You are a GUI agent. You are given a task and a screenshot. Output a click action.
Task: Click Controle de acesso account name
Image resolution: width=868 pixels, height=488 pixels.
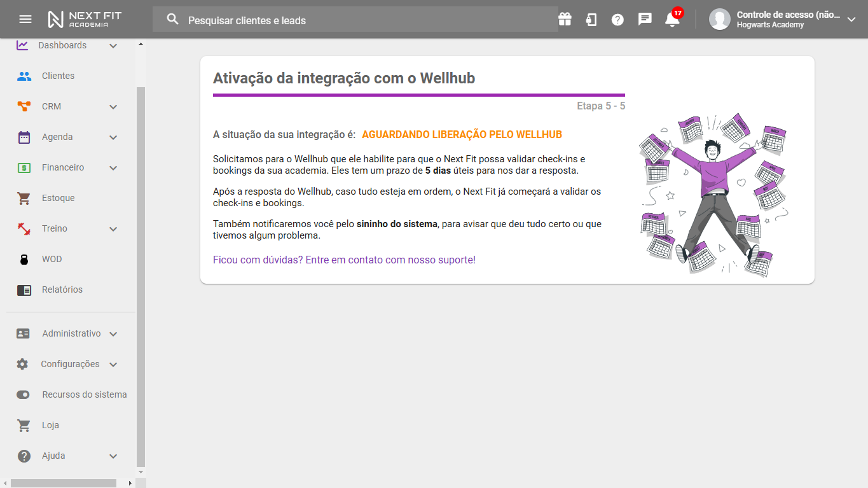(x=789, y=15)
